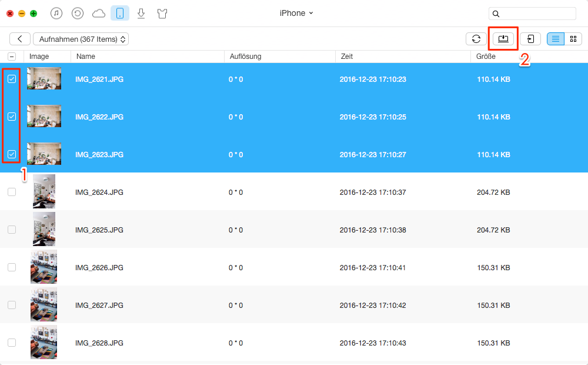Uncheck IMG_2622.JPG checkbox

pos(12,117)
